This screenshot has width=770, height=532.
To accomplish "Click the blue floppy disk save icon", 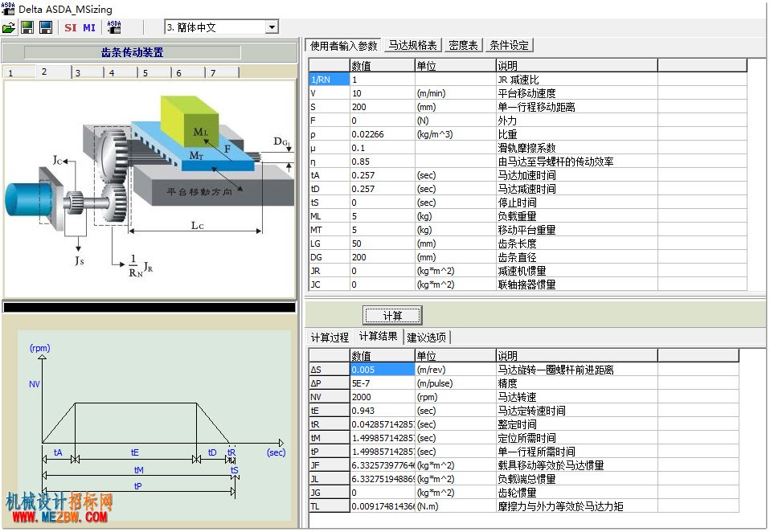I will pyautogui.click(x=46, y=27).
